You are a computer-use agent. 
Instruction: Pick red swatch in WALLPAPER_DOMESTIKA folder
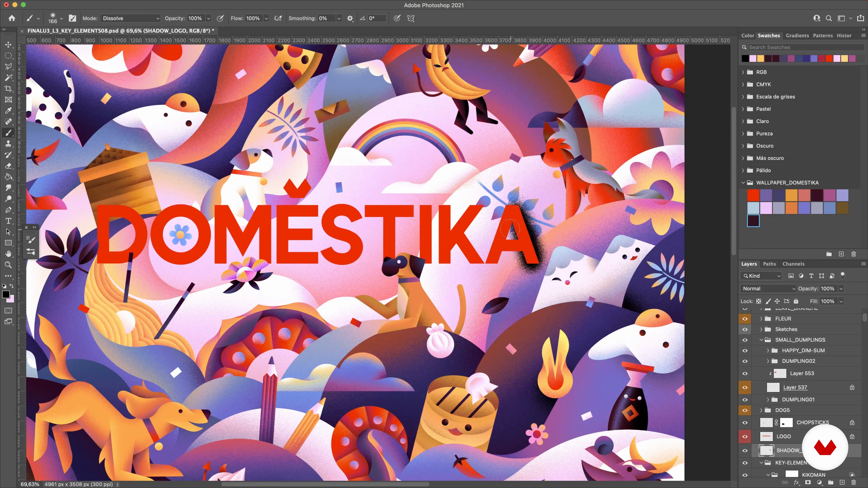click(x=753, y=195)
